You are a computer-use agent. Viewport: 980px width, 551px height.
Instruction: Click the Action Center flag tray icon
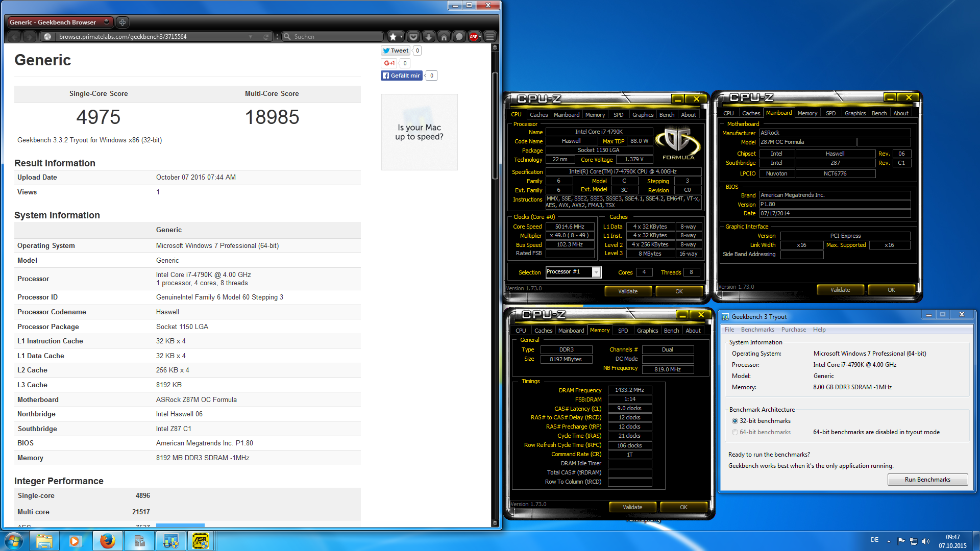[901, 541]
